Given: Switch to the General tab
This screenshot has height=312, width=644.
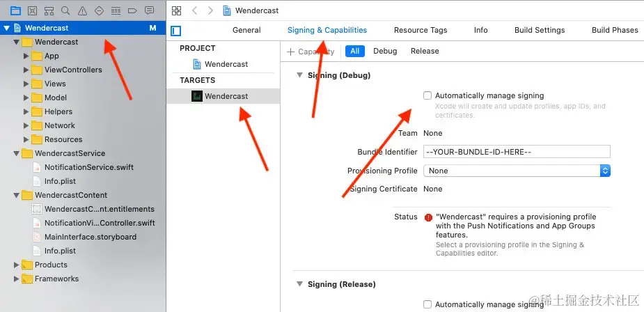Looking at the screenshot, I should click(x=246, y=30).
